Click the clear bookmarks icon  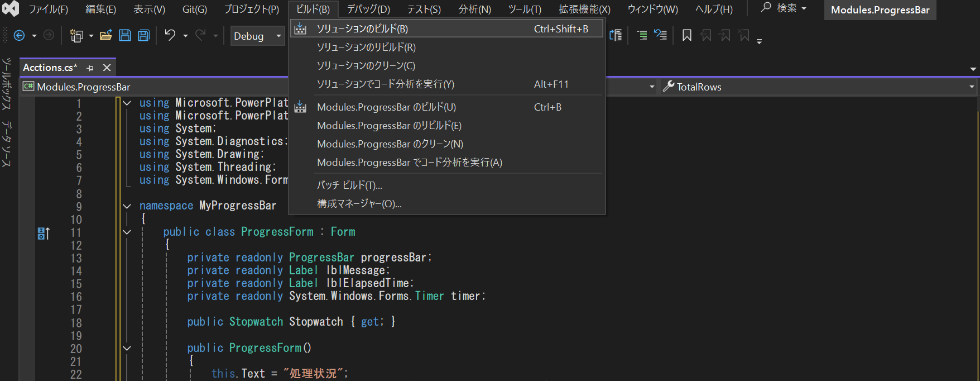point(744,36)
